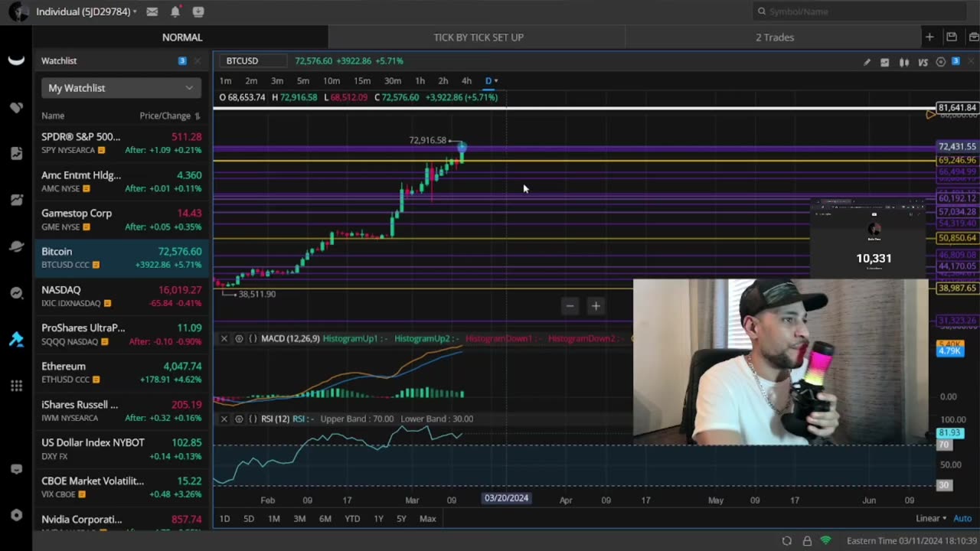The image size is (980, 551).
Task: Select the 1m chart interval
Action: click(225, 80)
